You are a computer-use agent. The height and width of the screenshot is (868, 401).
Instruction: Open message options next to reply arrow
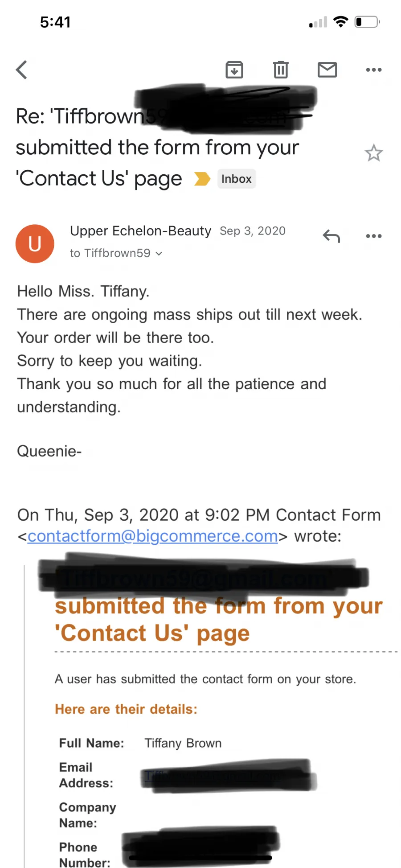coord(373,236)
